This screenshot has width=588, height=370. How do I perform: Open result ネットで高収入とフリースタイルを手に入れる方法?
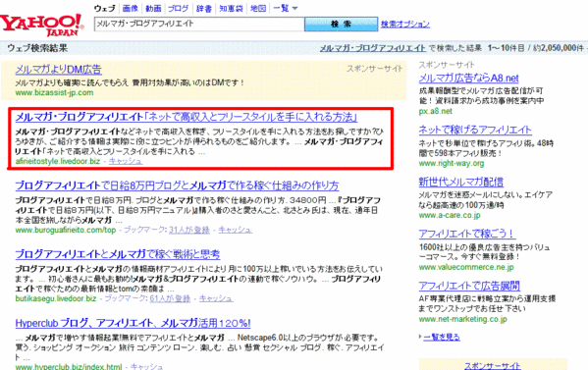click(x=187, y=117)
